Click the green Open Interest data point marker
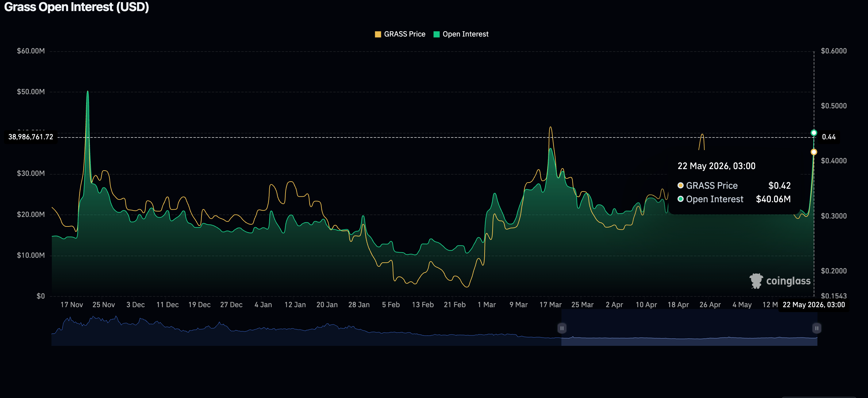The width and height of the screenshot is (868, 398). pos(814,133)
